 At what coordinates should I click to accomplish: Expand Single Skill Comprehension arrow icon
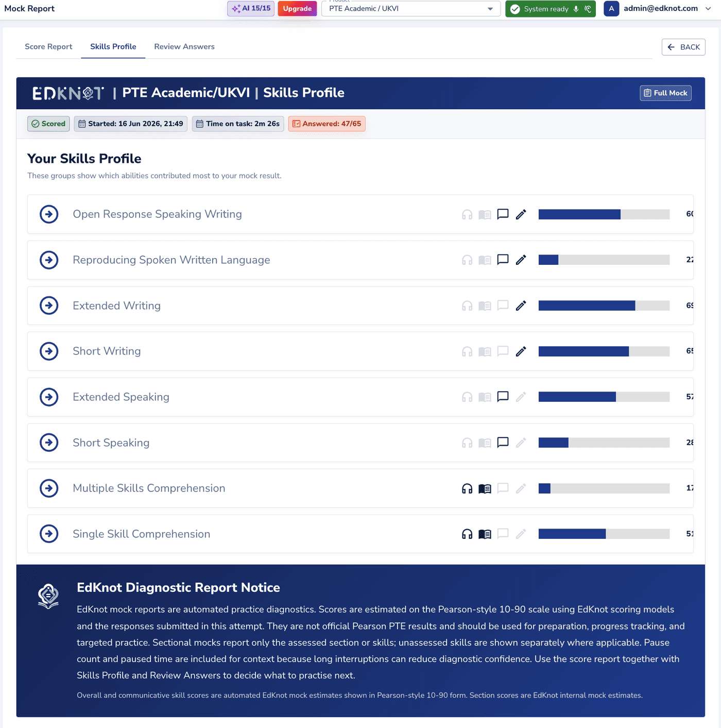coord(49,534)
